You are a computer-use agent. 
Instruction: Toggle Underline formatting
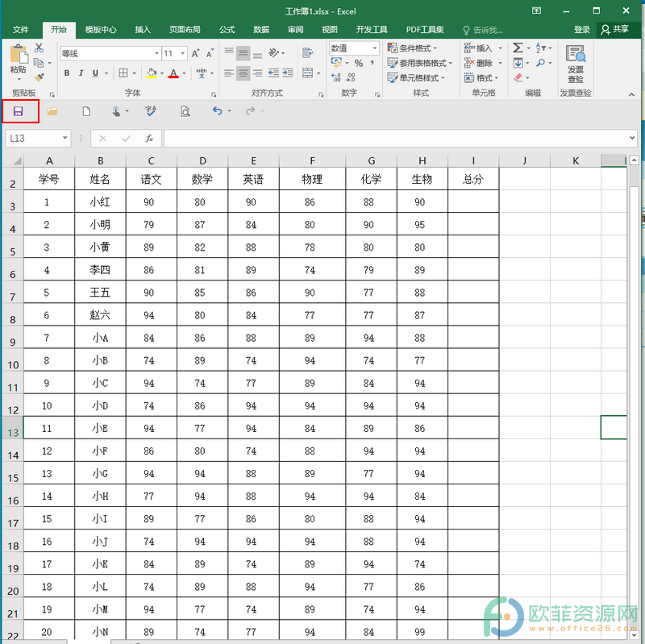pyautogui.click(x=95, y=73)
